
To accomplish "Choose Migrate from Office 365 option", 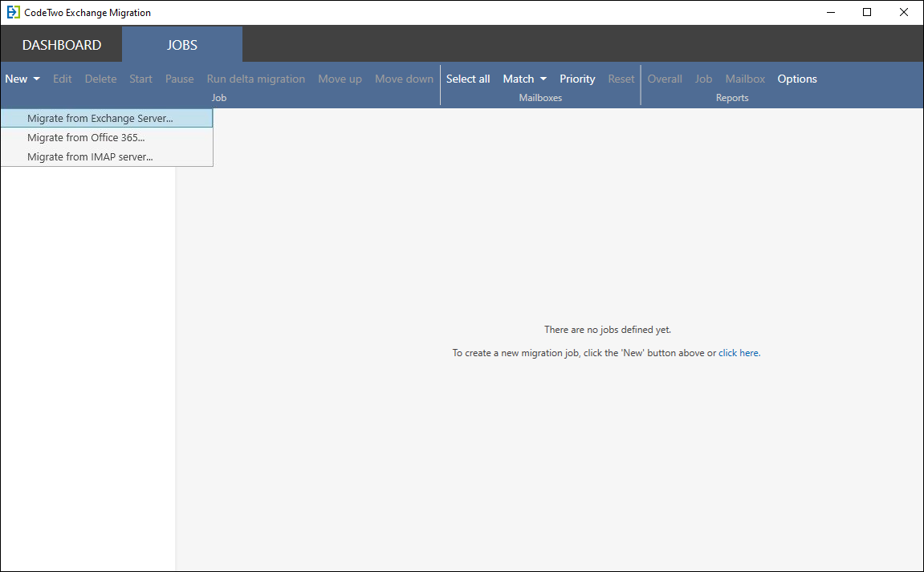I will (x=107, y=138).
